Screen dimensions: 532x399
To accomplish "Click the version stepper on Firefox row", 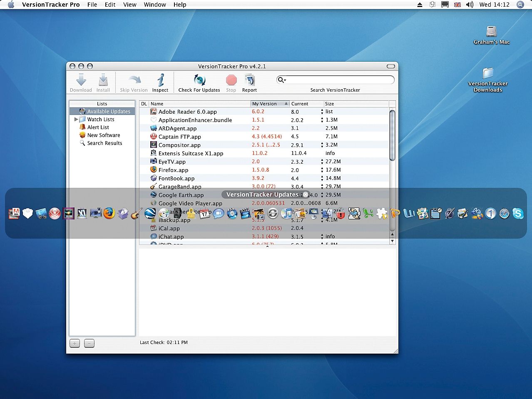I will click(x=322, y=170).
